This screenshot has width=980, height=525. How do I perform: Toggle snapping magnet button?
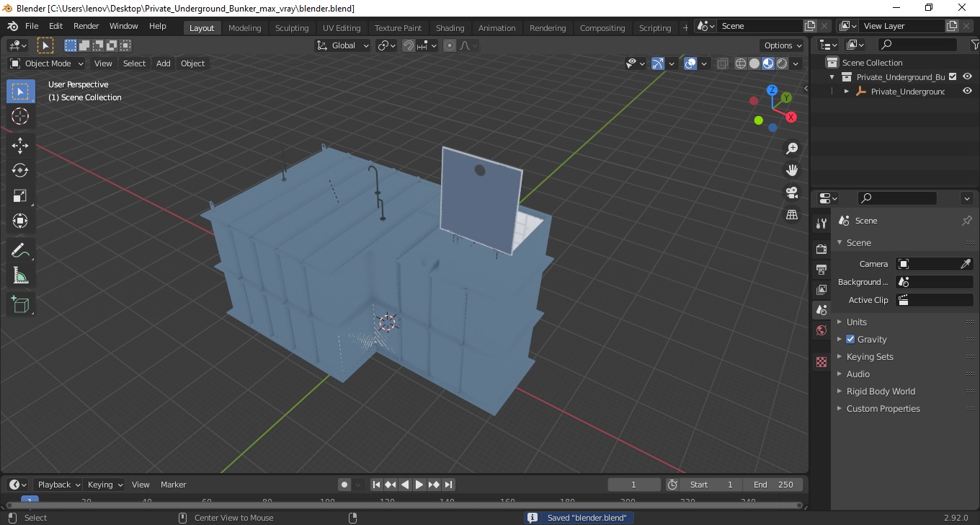pos(409,45)
